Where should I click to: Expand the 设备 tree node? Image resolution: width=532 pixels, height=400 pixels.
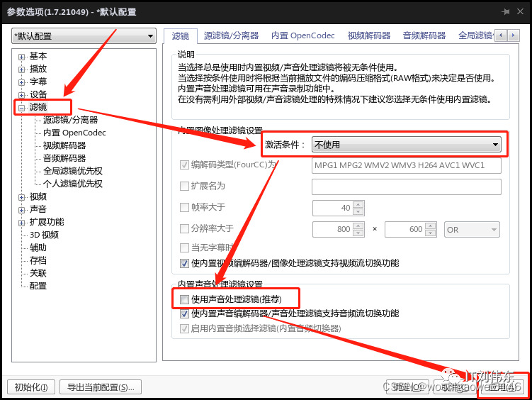(22, 95)
